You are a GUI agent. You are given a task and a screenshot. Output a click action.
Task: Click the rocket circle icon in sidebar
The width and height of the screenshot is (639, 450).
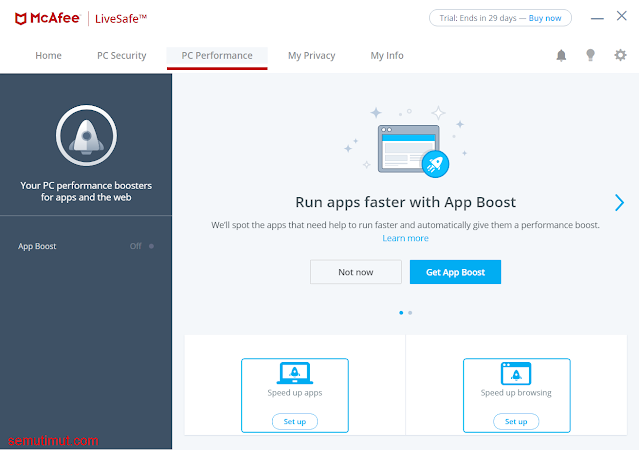pyautogui.click(x=86, y=135)
